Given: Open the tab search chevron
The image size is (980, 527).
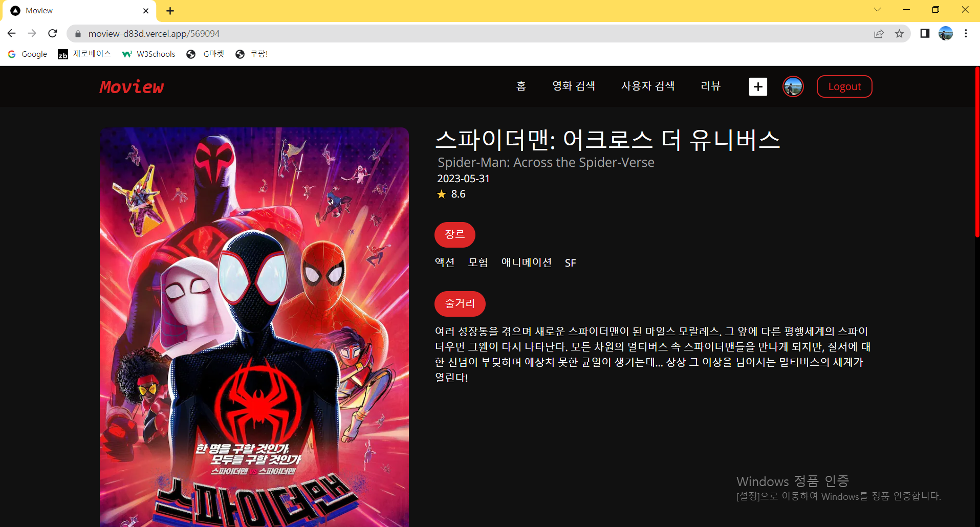Looking at the screenshot, I should 877,10.
